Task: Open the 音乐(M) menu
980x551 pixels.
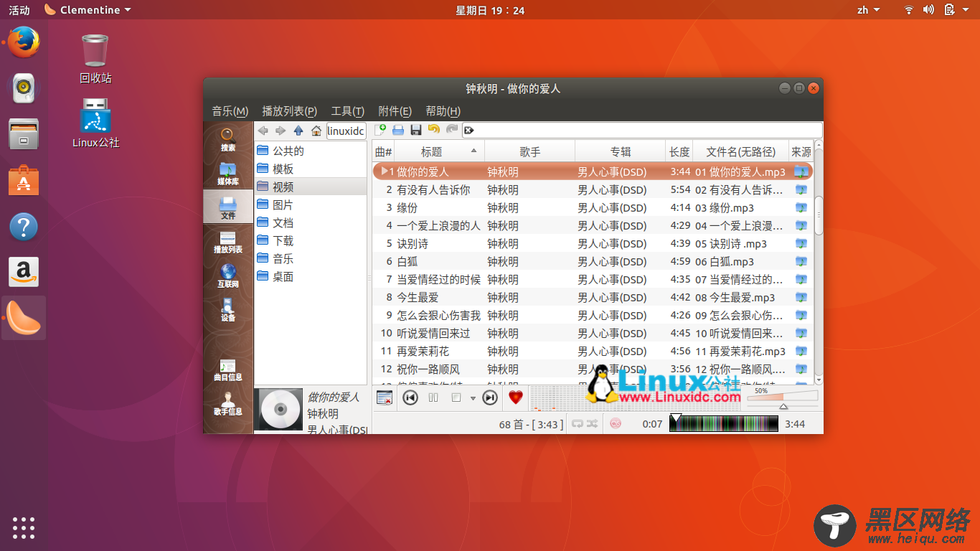Action: pyautogui.click(x=230, y=111)
